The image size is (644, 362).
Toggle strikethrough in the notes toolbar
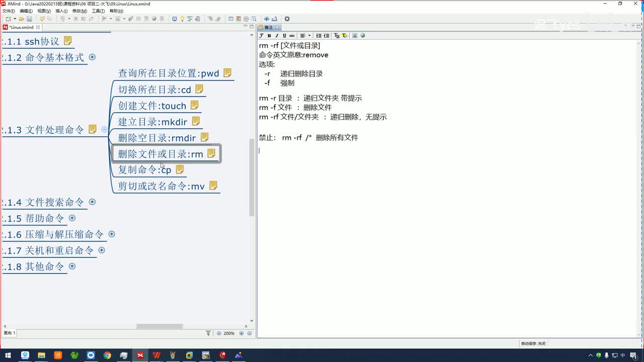coord(292,36)
